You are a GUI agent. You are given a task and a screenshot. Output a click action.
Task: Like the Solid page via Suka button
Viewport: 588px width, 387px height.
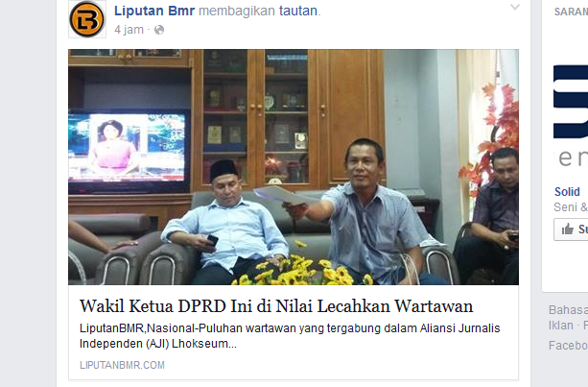click(571, 229)
